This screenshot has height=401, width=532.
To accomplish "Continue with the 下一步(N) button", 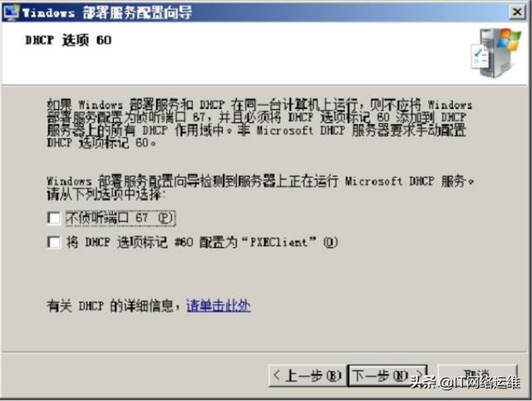I will tap(387, 375).
